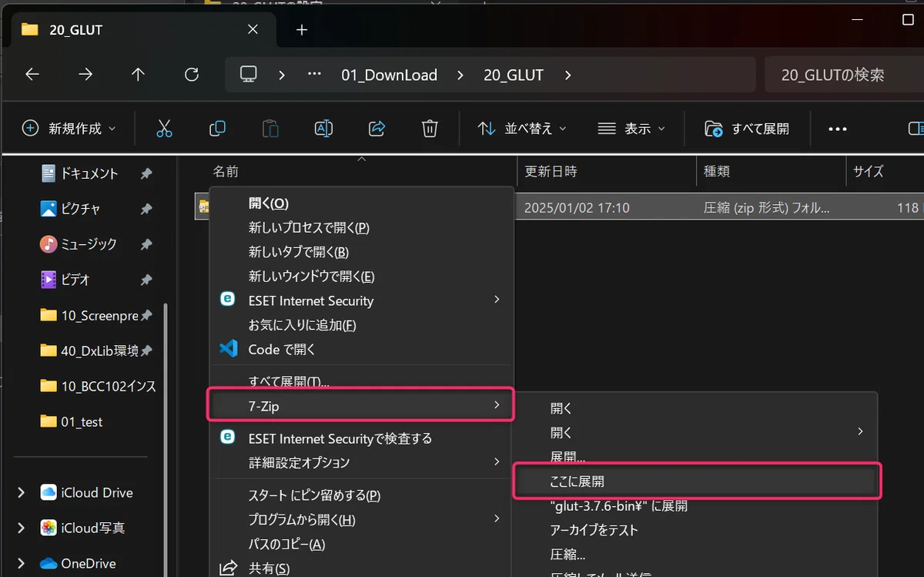924x577 pixels.
Task: Click the Rename icon in toolbar
Action: [323, 129]
